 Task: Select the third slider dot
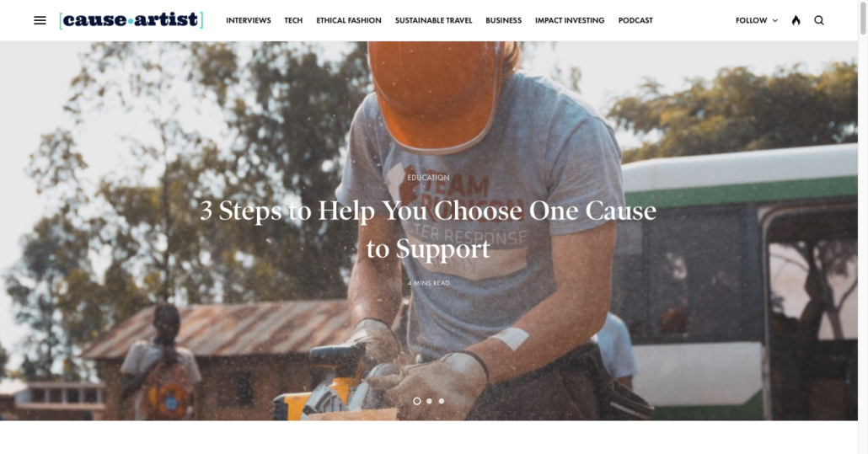tap(442, 401)
